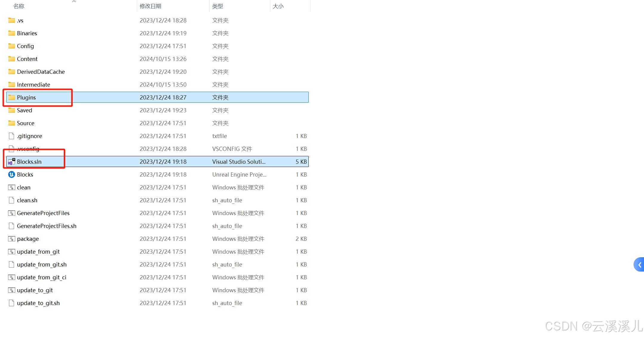
Task: Click the blue side panel arrow
Action: 639,265
